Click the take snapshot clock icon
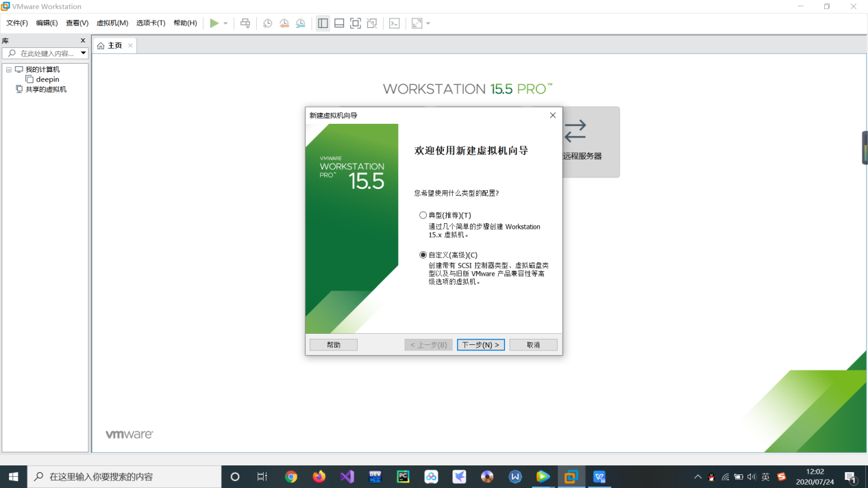This screenshot has width=868, height=488. (x=268, y=23)
